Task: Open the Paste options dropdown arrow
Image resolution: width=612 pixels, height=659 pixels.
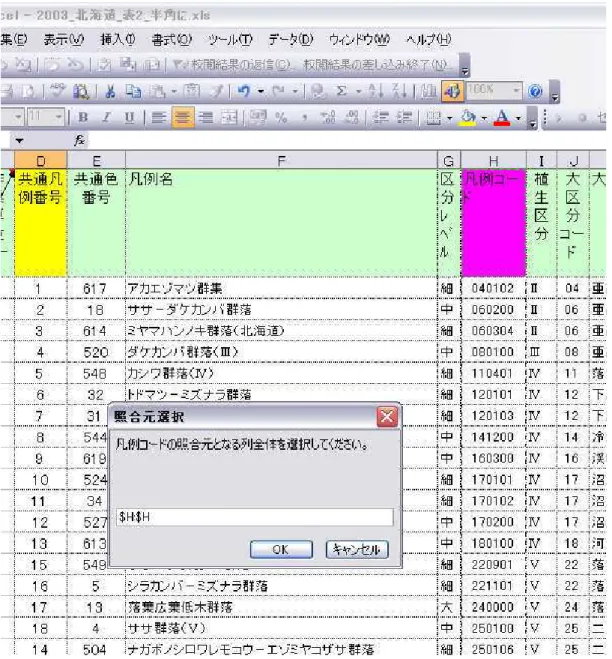Action: [174, 92]
